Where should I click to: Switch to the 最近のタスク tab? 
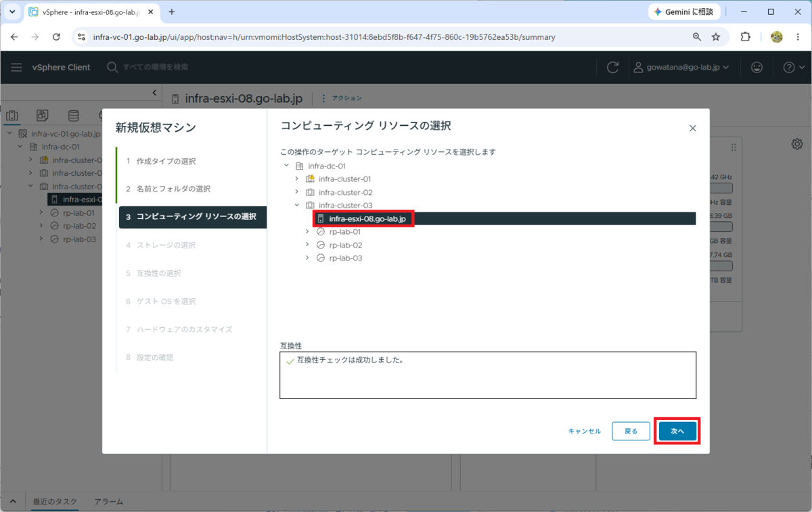tap(55, 502)
